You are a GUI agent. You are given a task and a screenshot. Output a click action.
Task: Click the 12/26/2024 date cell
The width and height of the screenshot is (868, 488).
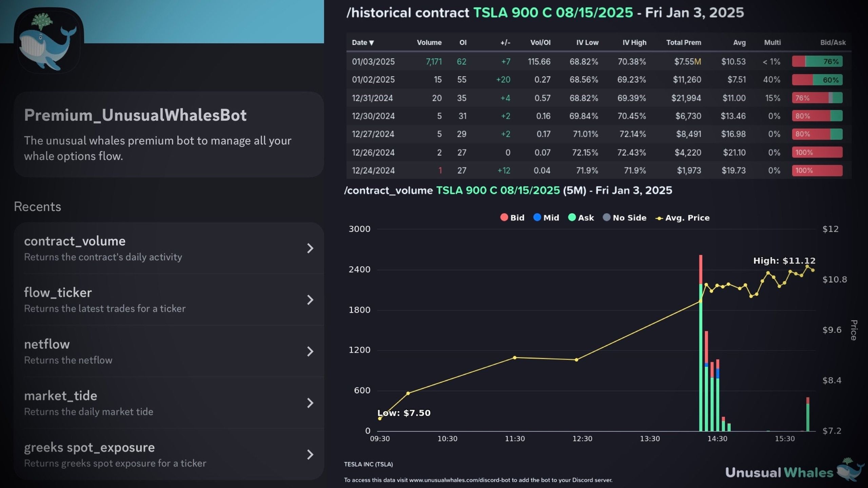tap(373, 152)
